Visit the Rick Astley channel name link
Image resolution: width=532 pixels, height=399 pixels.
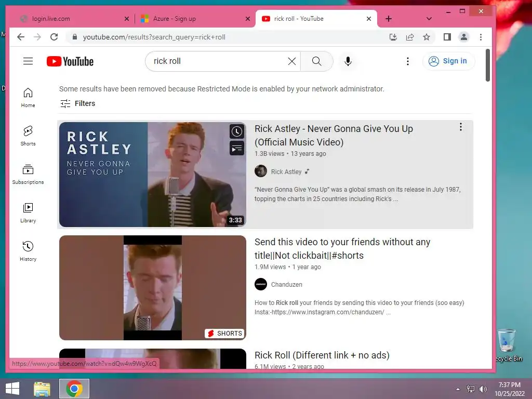pyautogui.click(x=286, y=171)
